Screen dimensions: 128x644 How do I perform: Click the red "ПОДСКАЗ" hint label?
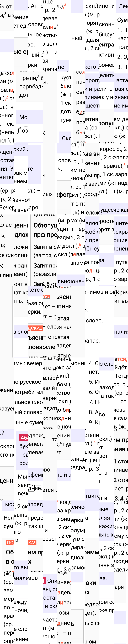35,328
